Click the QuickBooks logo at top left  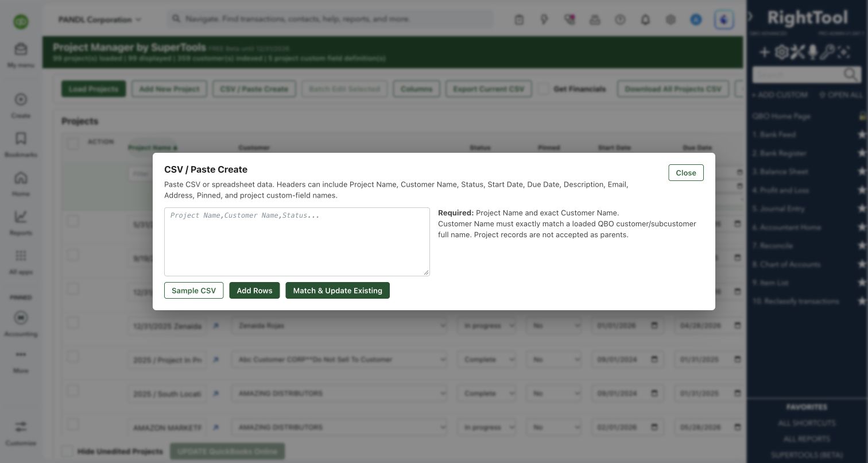[21, 22]
